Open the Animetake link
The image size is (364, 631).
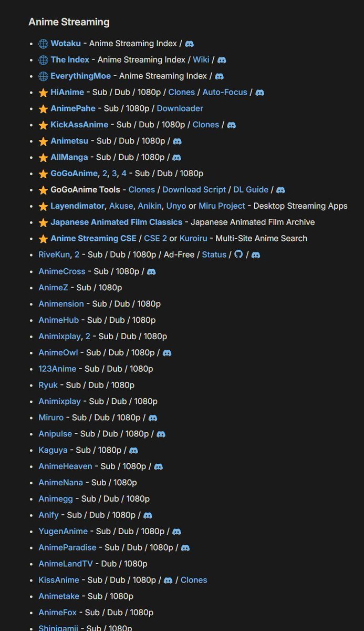[x=59, y=596]
